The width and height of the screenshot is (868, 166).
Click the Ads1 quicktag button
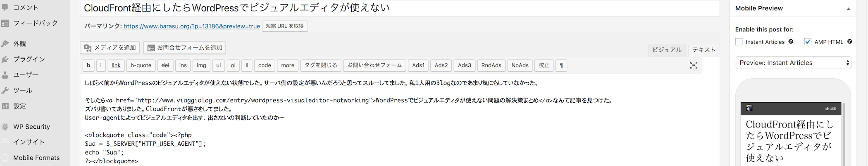point(418,65)
